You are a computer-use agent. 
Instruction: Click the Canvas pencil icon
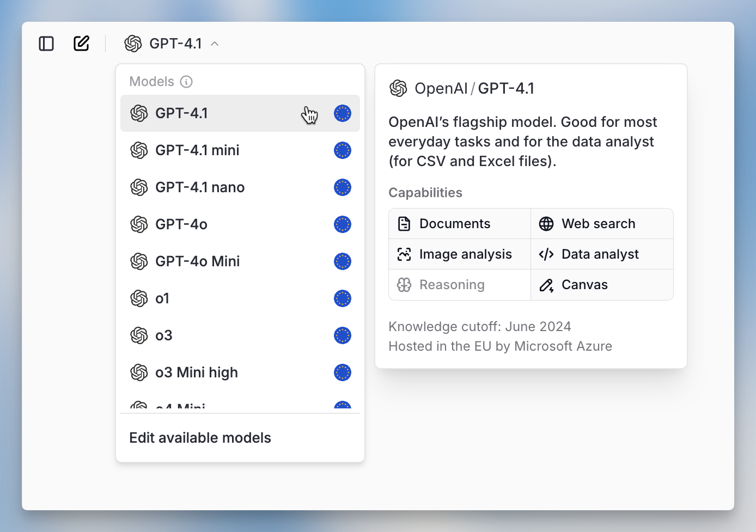pos(546,285)
